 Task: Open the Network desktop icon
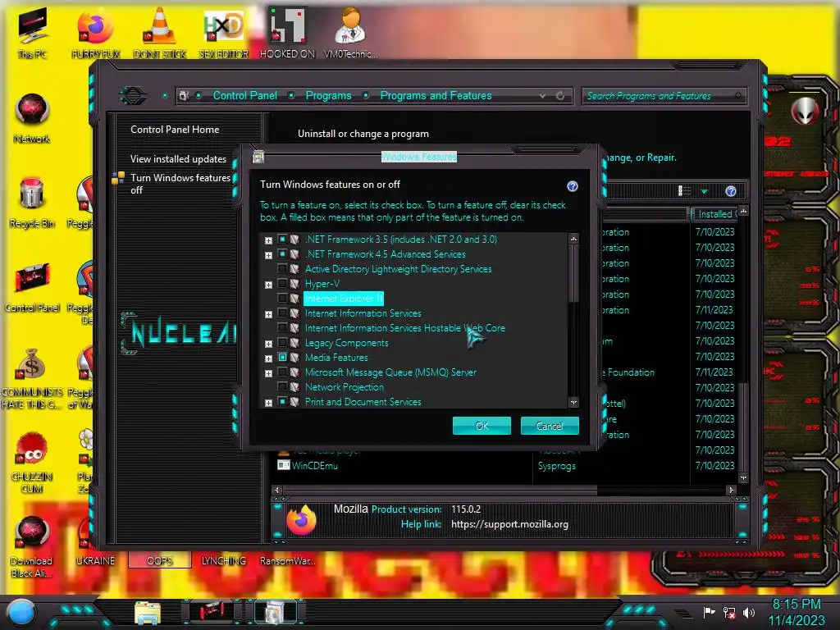click(x=32, y=118)
